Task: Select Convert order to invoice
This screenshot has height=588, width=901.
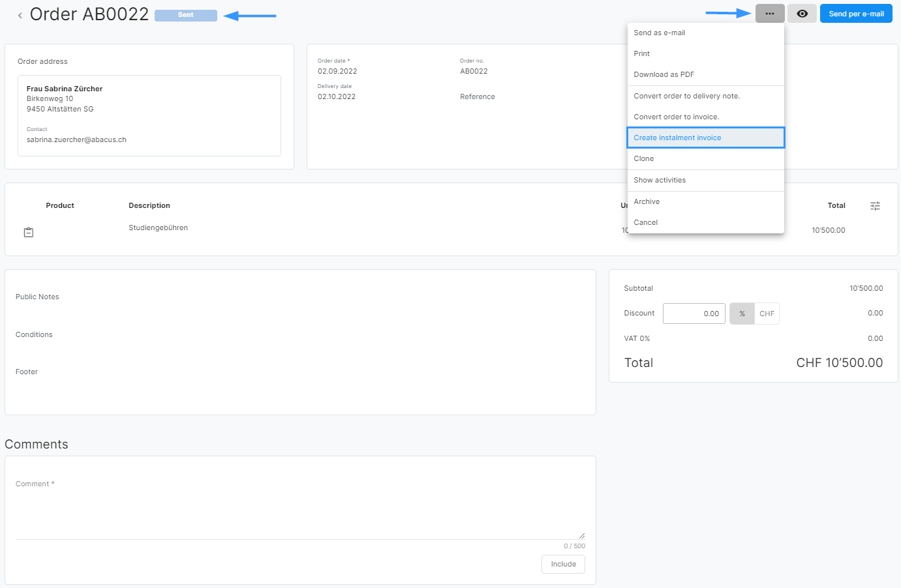Action: point(676,117)
